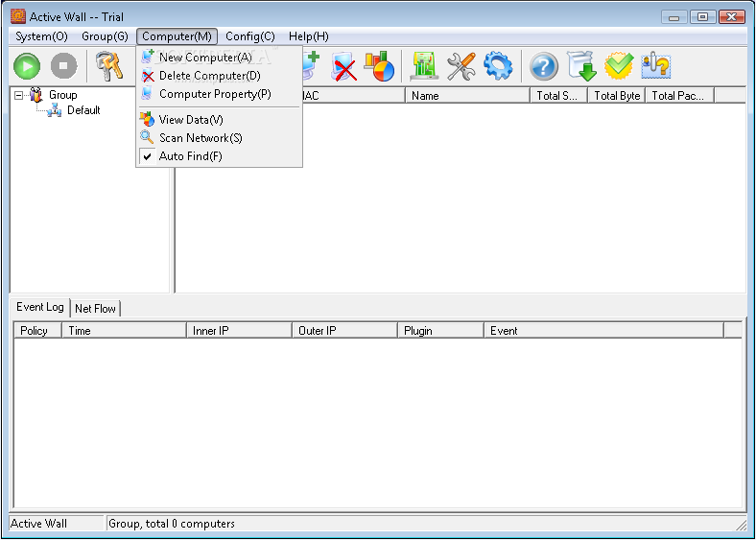Open the System(O) menu

coord(41,36)
